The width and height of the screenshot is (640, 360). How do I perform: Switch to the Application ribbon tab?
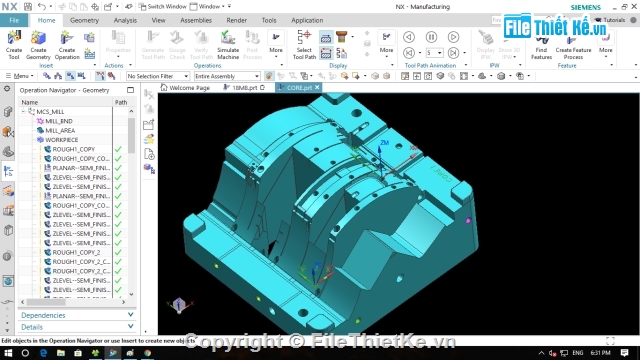307,20
